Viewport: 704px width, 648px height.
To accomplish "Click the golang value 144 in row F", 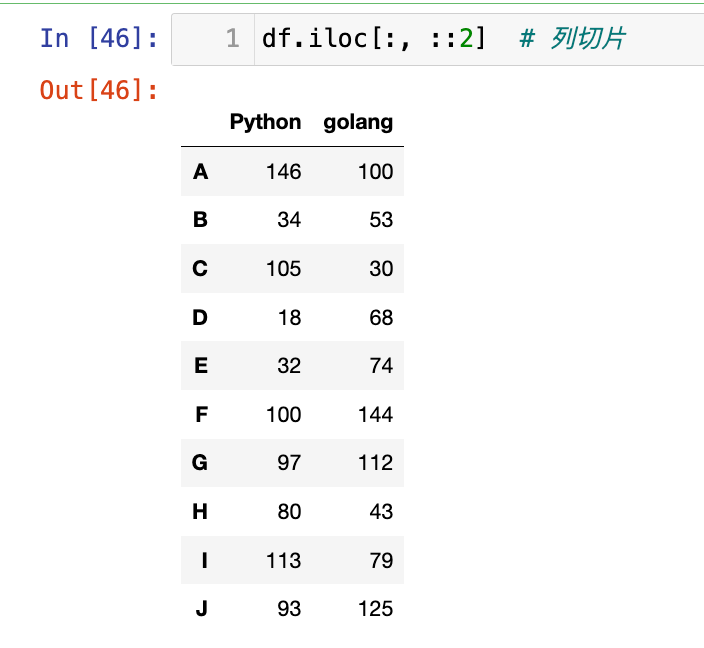I will click(x=375, y=415).
